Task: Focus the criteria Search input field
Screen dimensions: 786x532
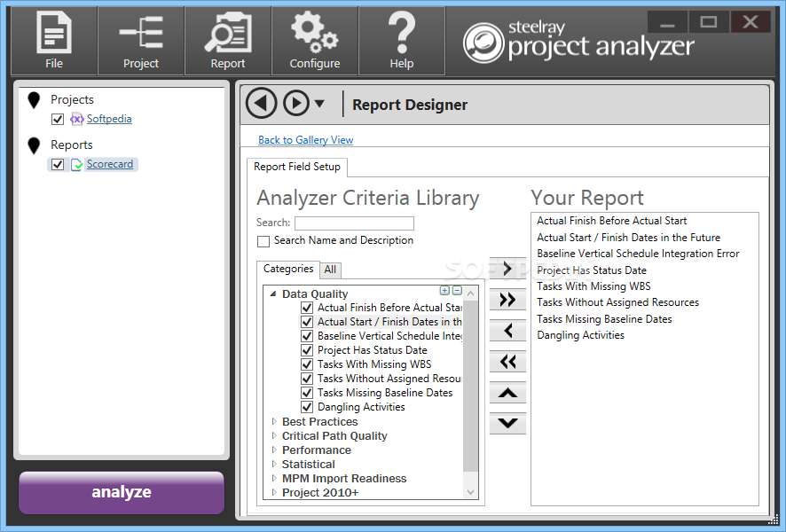Action: point(354,223)
